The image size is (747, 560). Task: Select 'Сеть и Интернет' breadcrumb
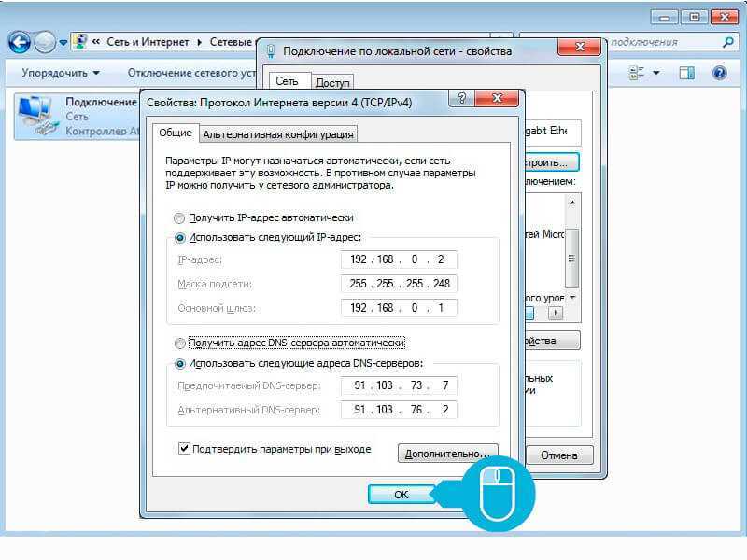(148, 42)
